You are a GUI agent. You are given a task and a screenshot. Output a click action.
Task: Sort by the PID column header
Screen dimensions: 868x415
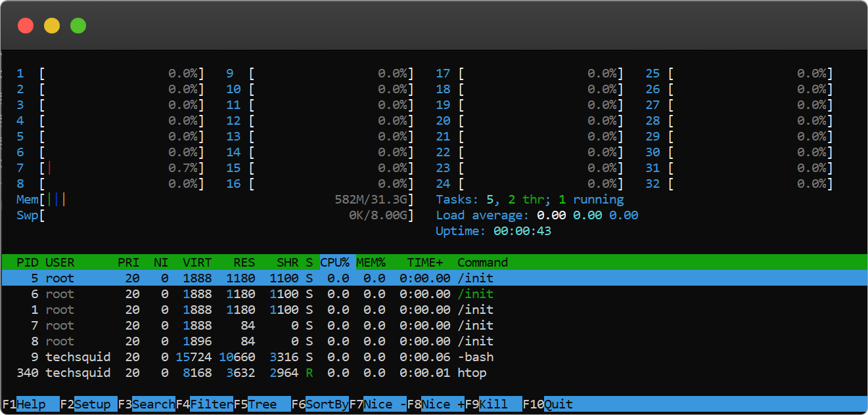click(x=28, y=263)
